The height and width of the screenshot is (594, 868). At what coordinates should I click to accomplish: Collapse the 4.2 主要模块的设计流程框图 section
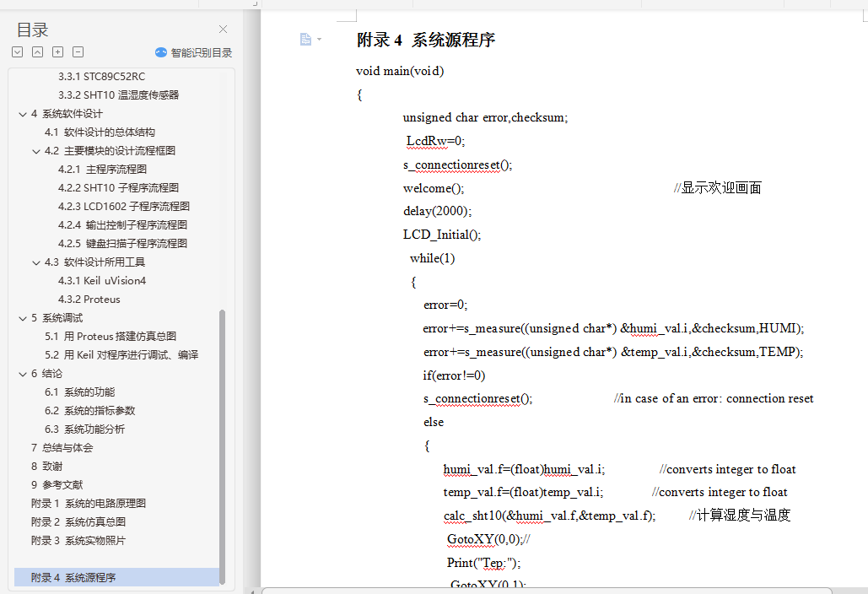coord(36,151)
